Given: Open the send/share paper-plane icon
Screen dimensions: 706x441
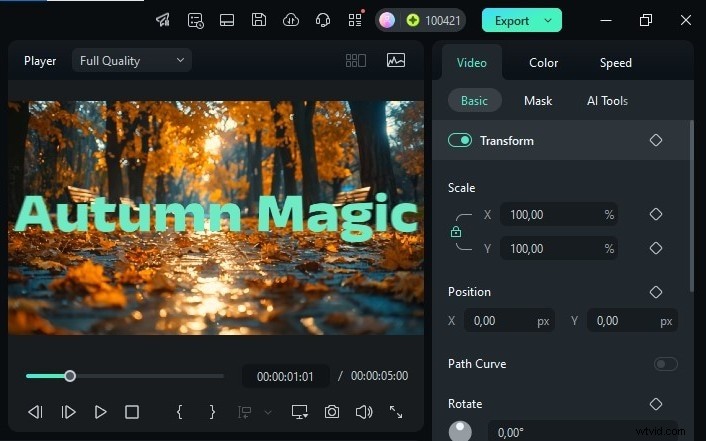Looking at the screenshot, I should (x=163, y=20).
